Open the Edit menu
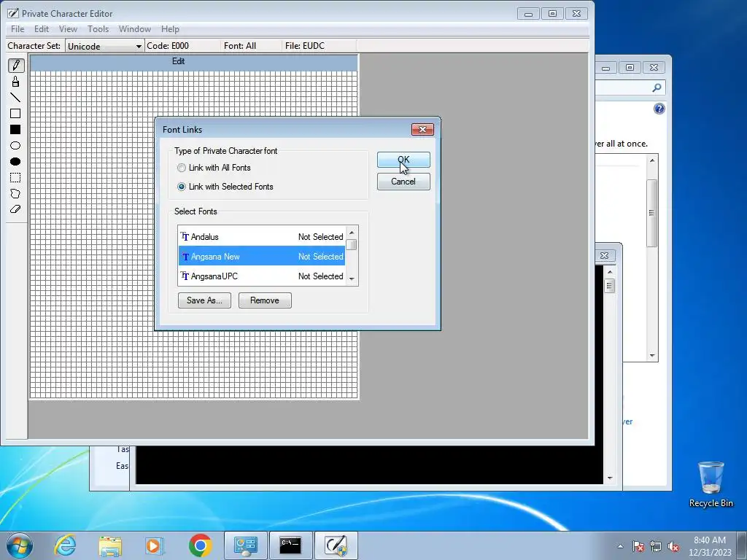The image size is (747, 560). click(x=42, y=29)
